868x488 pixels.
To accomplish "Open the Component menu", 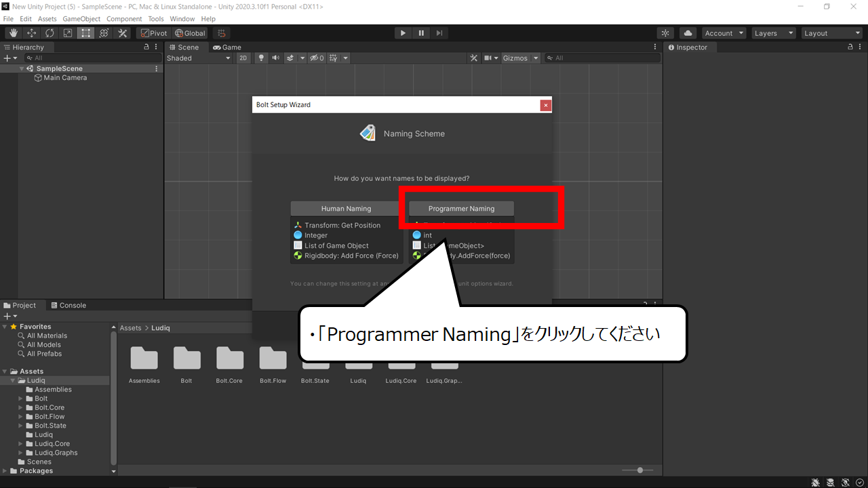I will click(124, 19).
